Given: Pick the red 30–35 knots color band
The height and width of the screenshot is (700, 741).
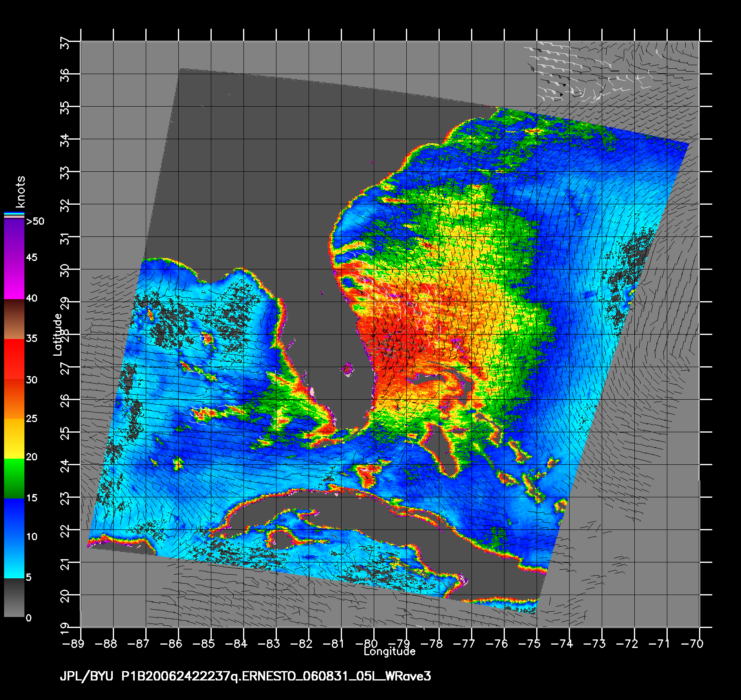Looking at the screenshot, I should click(x=14, y=359).
